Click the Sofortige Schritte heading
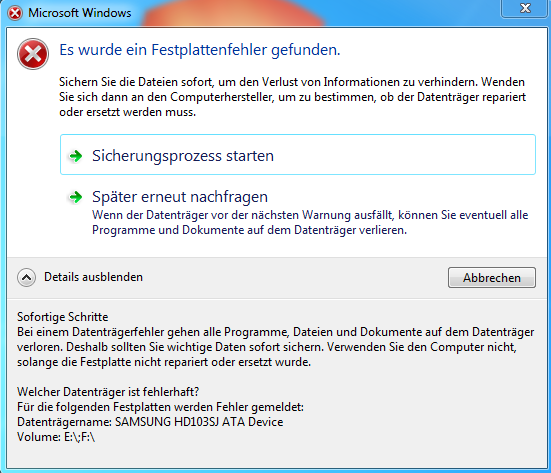Screen dimensions: 551x473 (63, 317)
